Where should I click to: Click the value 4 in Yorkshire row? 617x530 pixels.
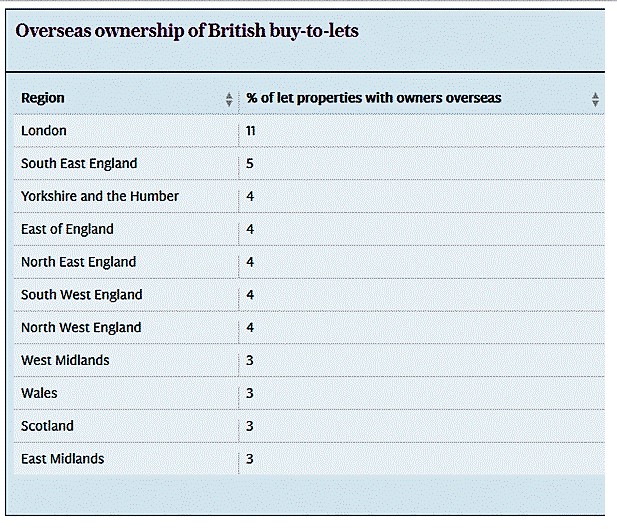click(250, 196)
